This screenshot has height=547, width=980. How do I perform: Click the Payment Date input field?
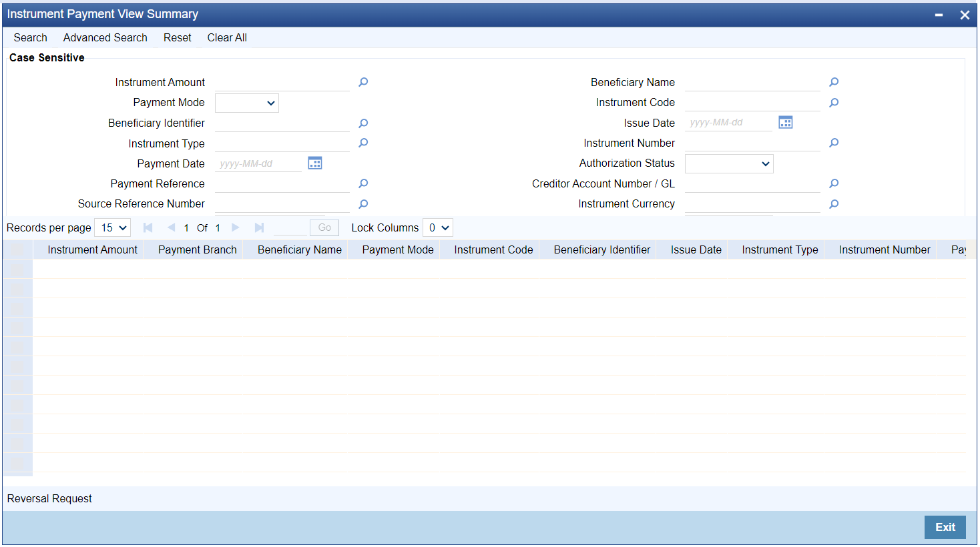258,163
